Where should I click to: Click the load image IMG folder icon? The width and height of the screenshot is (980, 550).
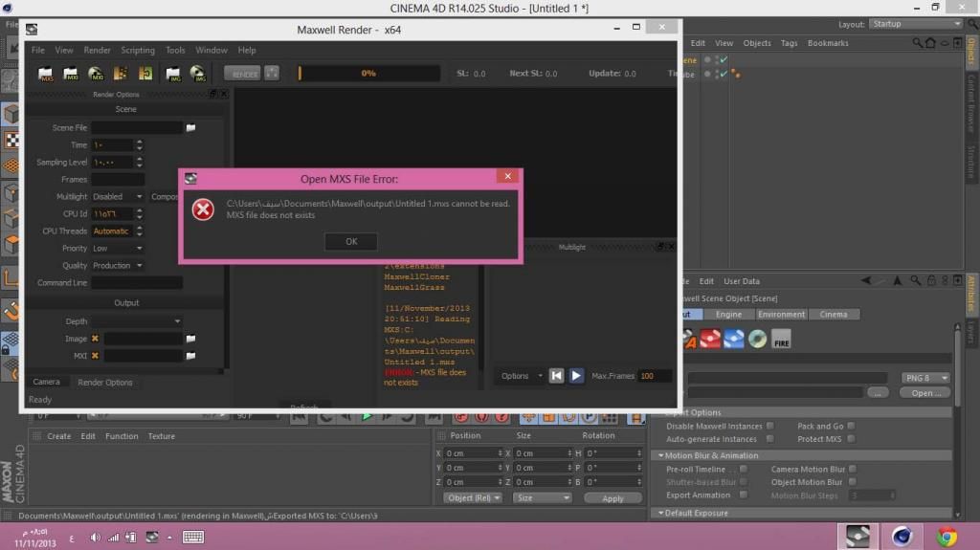tap(173, 74)
